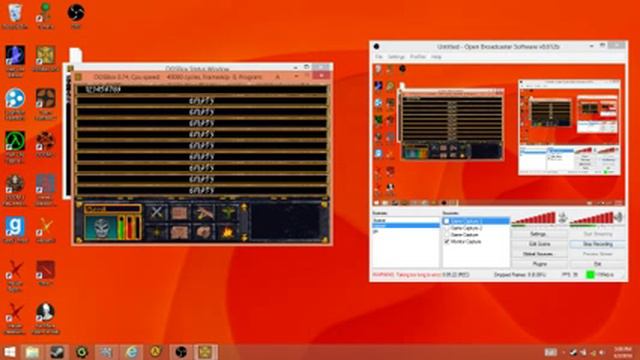
Task: Click the steal icon right of map
Action: (204, 213)
